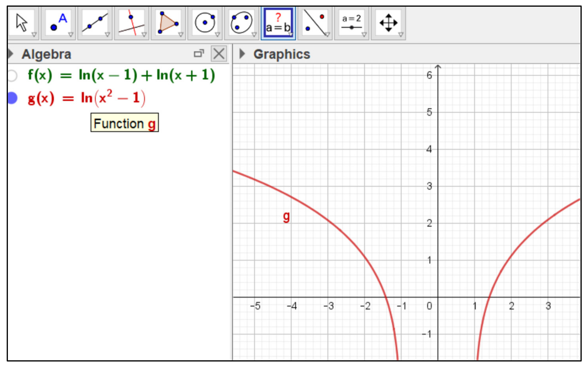Screen dimensions: 588x367
Task: Select the Line through two points tool
Action: click(95, 23)
